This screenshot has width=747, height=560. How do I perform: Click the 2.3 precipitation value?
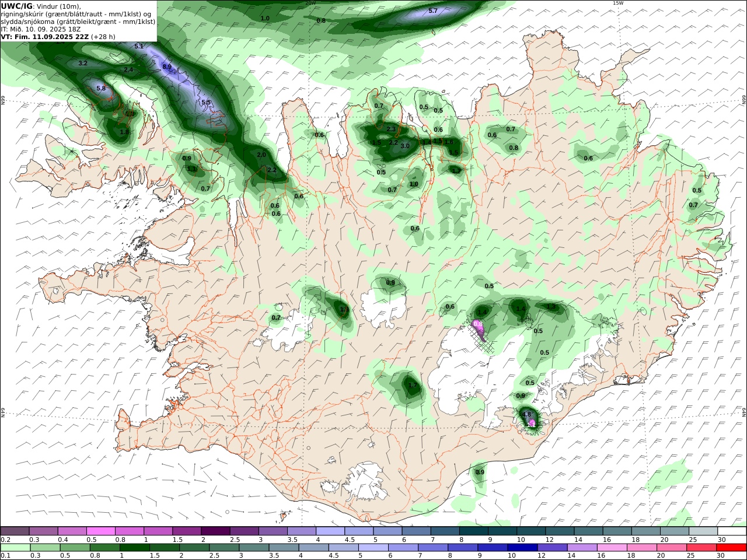click(x=391, y=129)
